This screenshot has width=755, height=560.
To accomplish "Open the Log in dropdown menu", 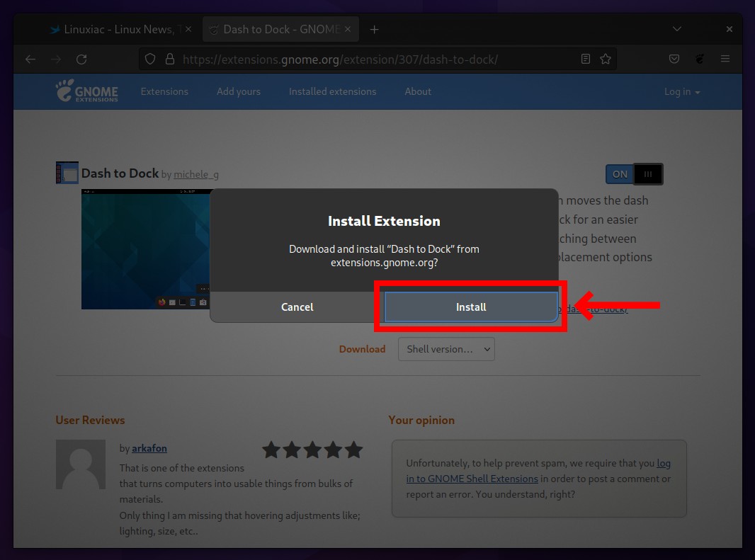I will (x=682, y=91).
